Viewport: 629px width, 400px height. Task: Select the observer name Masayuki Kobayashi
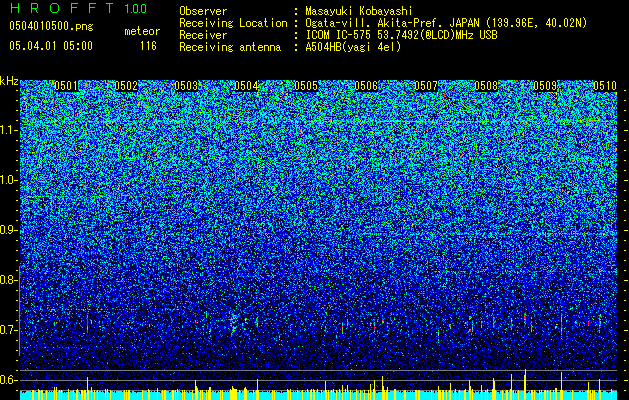pyautogui.click(x=359, y=11)
